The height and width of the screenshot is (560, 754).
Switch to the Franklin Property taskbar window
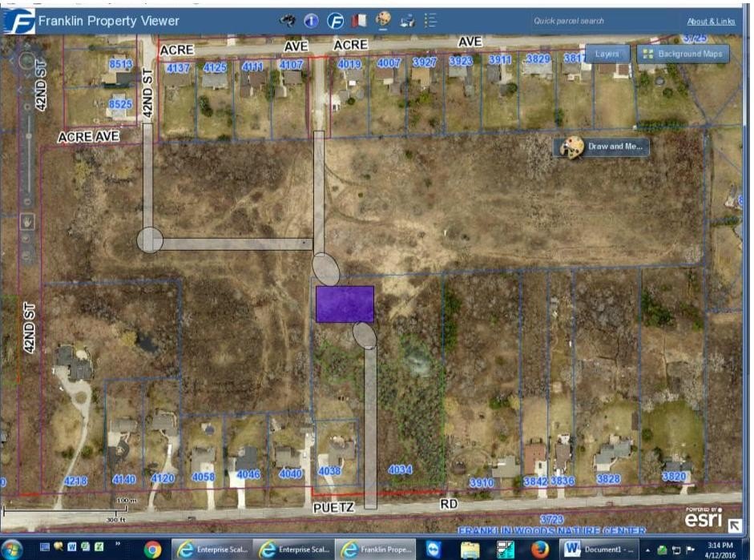(x=376, y=549)
